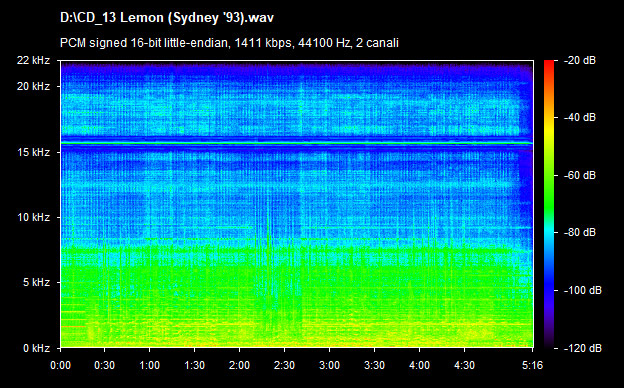Click the 22 kHz frequency axis label
Screen dimensions: 624x388
tap(33, 60)
